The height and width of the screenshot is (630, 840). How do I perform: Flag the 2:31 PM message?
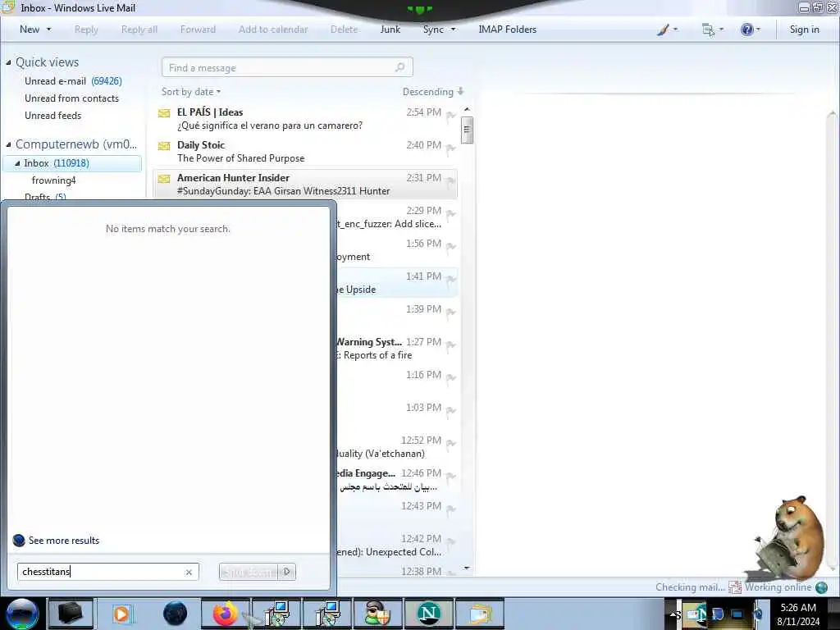click(451, 180)
